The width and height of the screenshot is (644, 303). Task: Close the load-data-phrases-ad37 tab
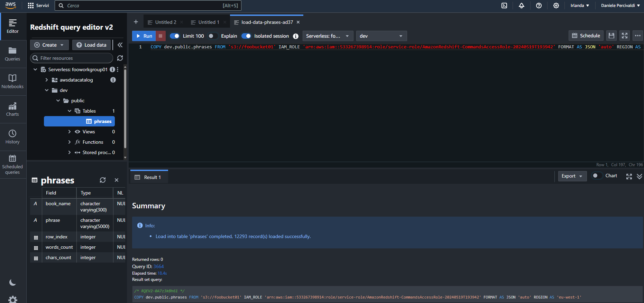[298, 22]
